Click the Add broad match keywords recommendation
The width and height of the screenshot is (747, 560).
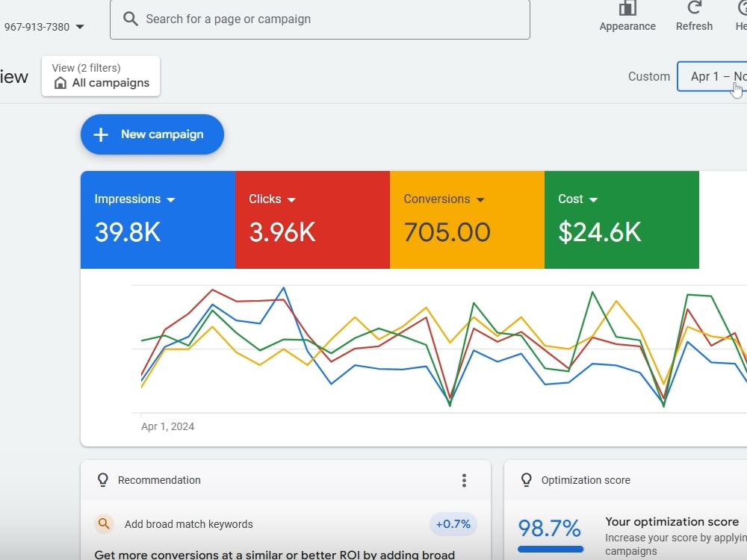pyautogui.click(x=189, y=524)
